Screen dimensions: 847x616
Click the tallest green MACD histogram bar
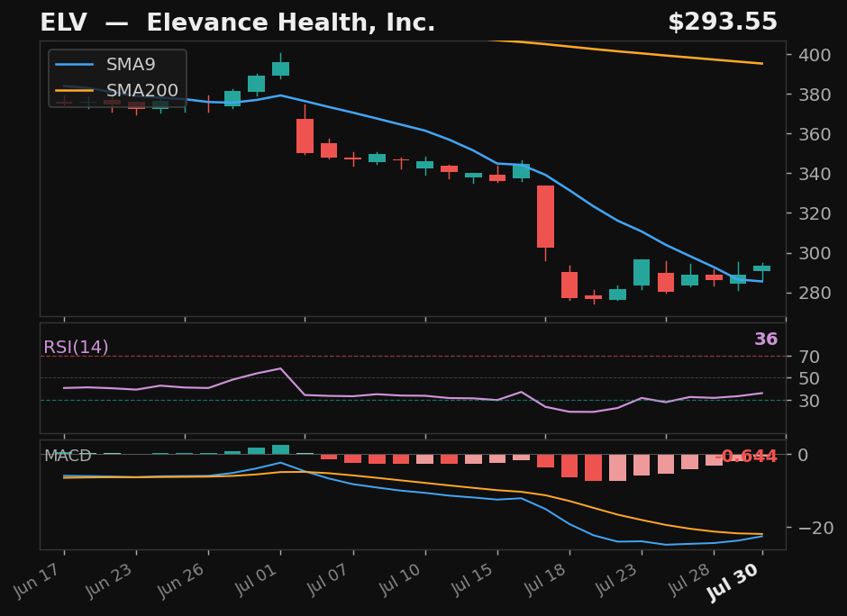click(281, 449)
